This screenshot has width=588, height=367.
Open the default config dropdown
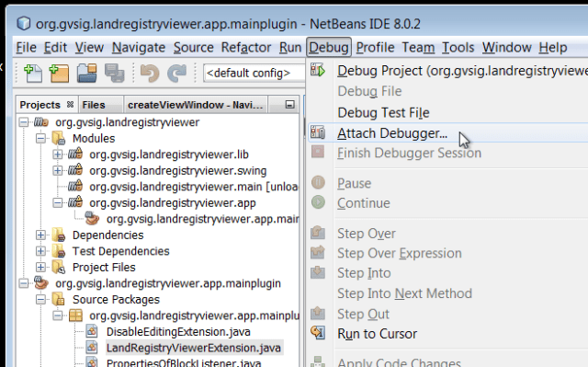[x=254, y=73]
